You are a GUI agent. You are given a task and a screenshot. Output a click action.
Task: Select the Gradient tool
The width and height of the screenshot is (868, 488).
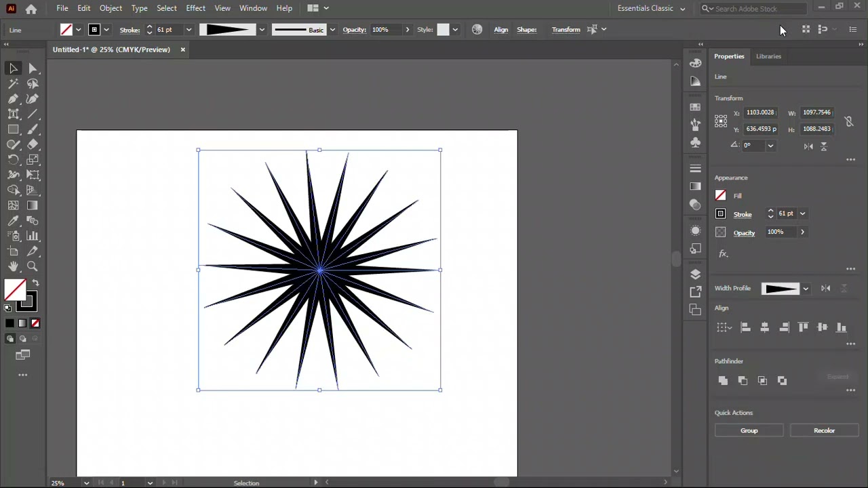33,205
